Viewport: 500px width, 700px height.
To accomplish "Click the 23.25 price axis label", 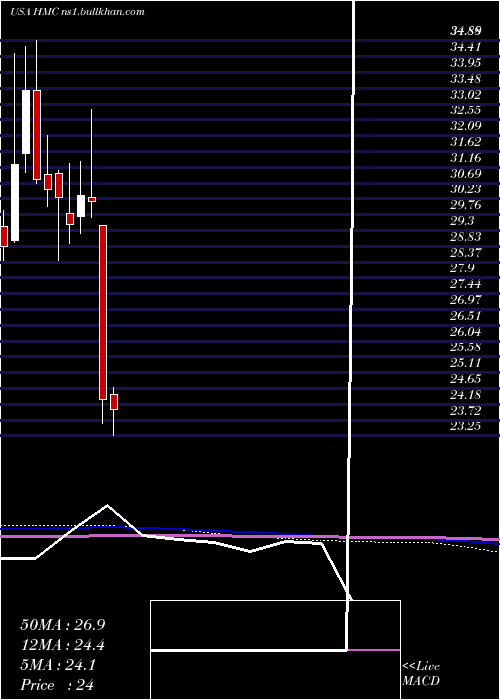I will [466, 427].
